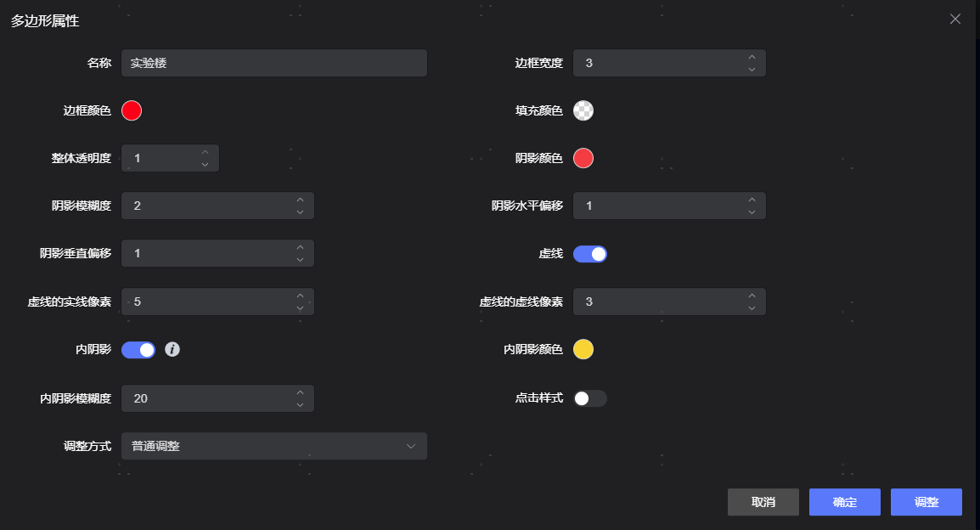Click the 取消 cancel button
The image size is (980, 530).
763,502
